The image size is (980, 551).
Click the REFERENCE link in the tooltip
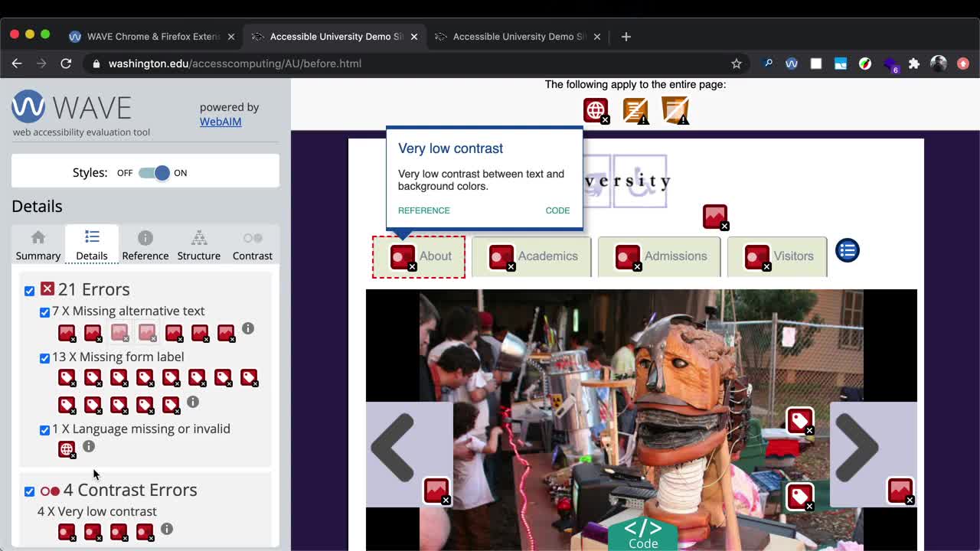pyautogui.click(x=423, y=210)
